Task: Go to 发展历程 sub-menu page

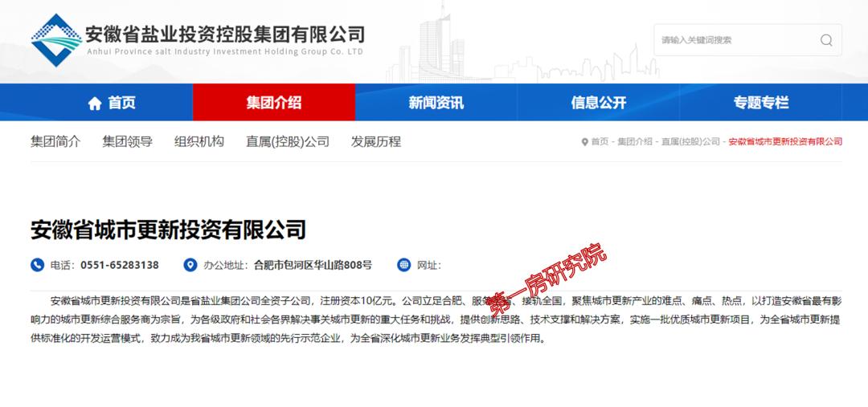Action: 376,141
